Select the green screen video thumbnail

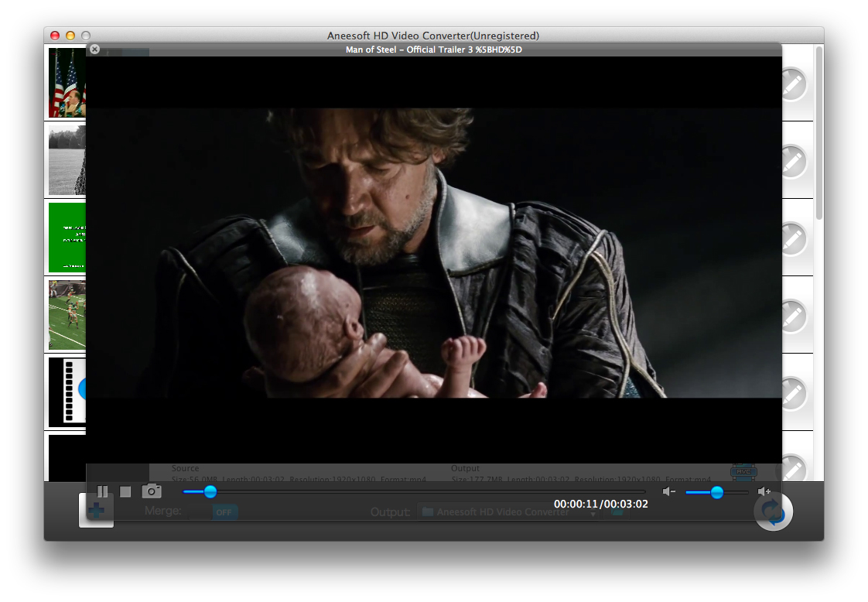pyautogui.click(x=67, y=238)
